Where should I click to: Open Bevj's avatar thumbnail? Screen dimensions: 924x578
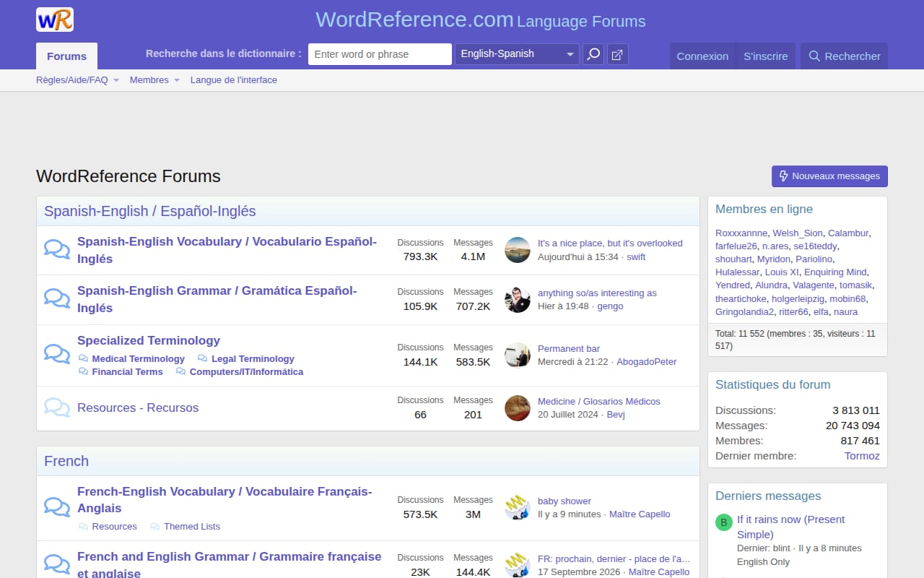(518, 408)
